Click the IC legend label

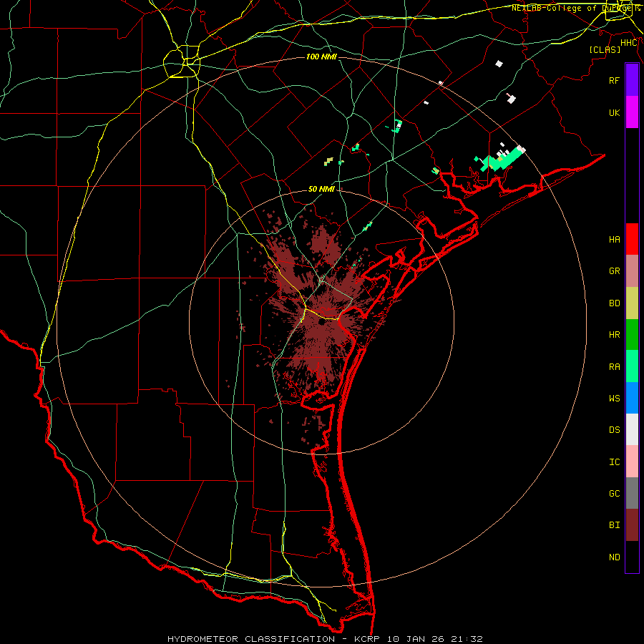(x=615, y=462)
